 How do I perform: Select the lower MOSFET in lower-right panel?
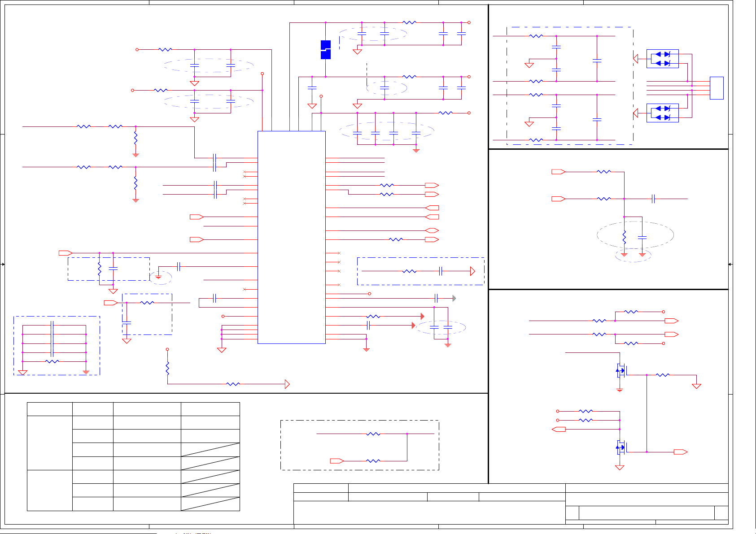coord(621,447)
